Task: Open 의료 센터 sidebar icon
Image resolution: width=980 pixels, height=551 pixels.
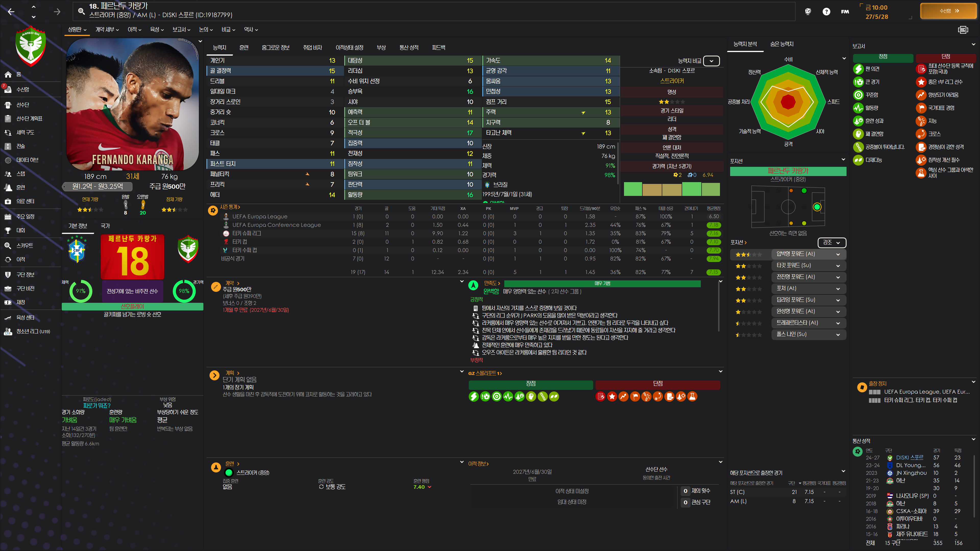Action: [x=8, y=201]
